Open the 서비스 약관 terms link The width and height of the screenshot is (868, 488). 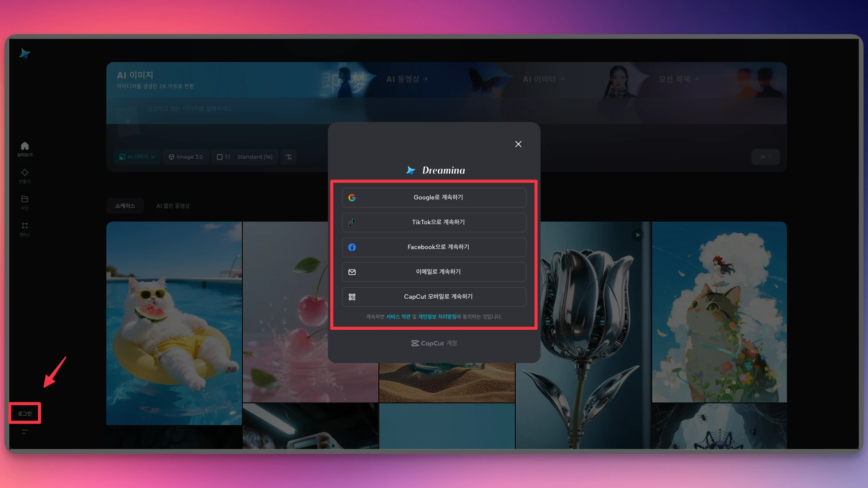point(398,316)
